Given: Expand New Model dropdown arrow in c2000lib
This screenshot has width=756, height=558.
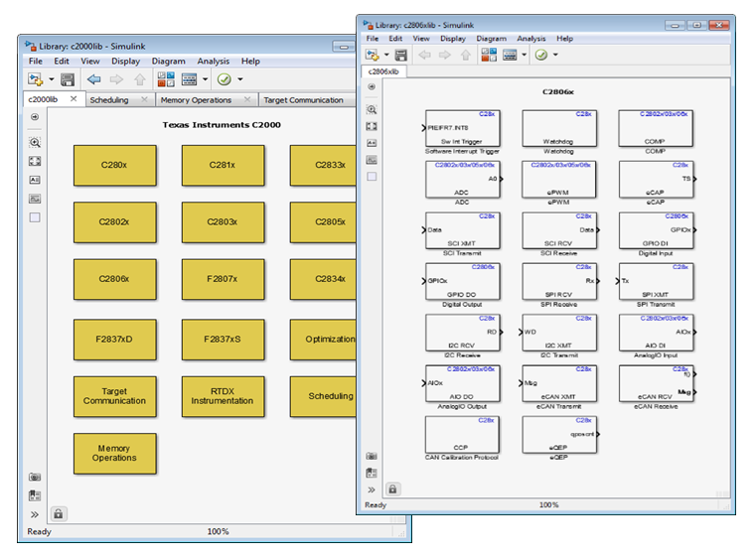Looking at the screenshot, I should [x=52, y=79].
